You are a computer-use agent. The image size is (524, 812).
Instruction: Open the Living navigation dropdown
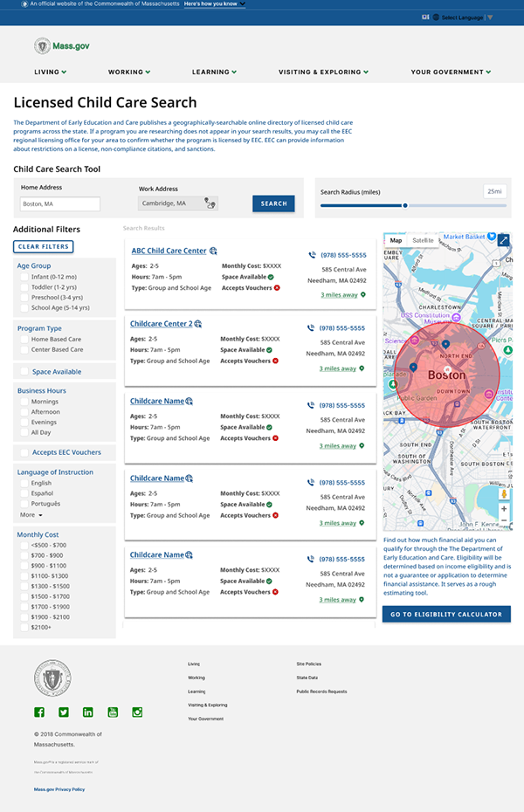[x=51, y=72]
